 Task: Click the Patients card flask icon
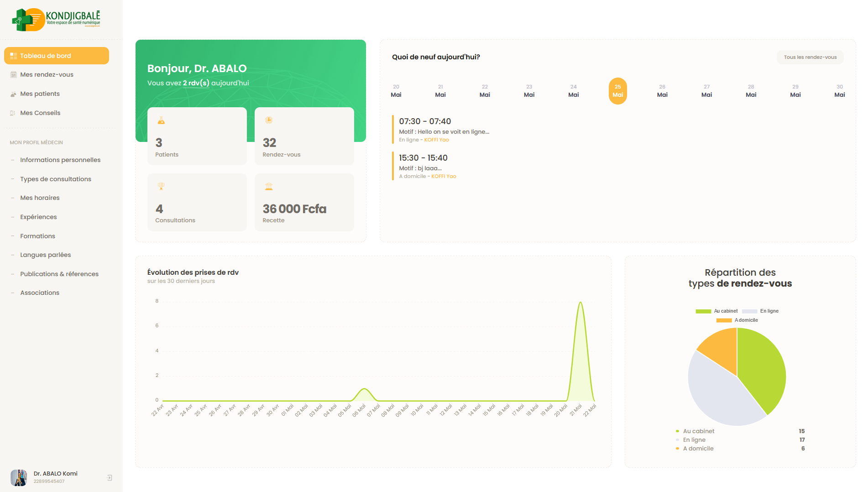coord(161,120)
